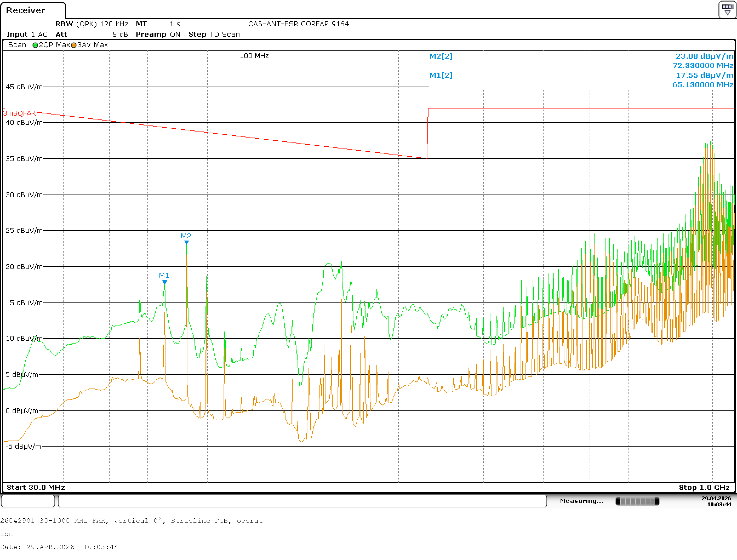The image size is (737, 560).
Task: Click the RBW (QPK) 120 kHz setting
Action: tap(92, 24)
